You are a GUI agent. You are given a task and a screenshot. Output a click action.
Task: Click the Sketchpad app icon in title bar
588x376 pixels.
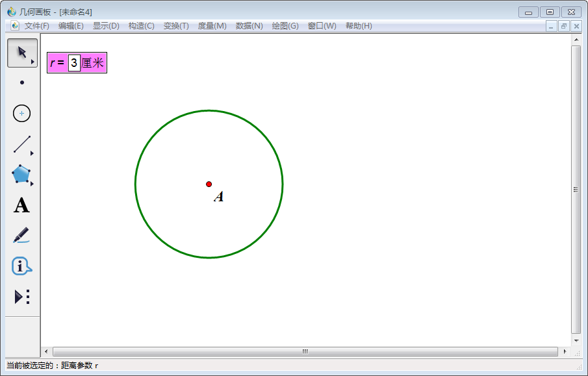(x=12, y=12)
